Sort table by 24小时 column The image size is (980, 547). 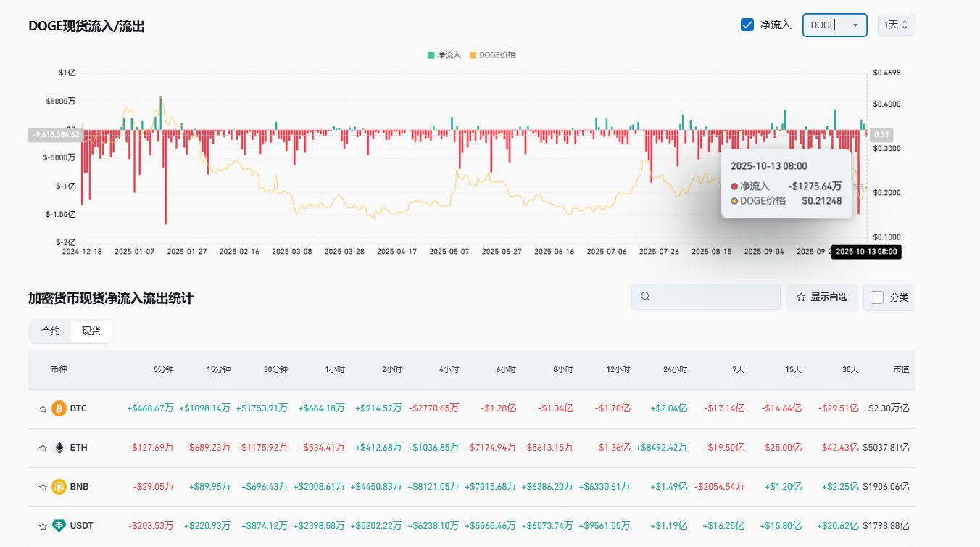coord(676,369)
